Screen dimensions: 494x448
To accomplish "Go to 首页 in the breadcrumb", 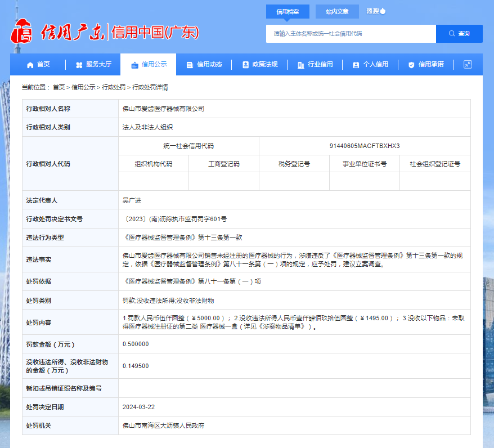I will coord(59,87).
